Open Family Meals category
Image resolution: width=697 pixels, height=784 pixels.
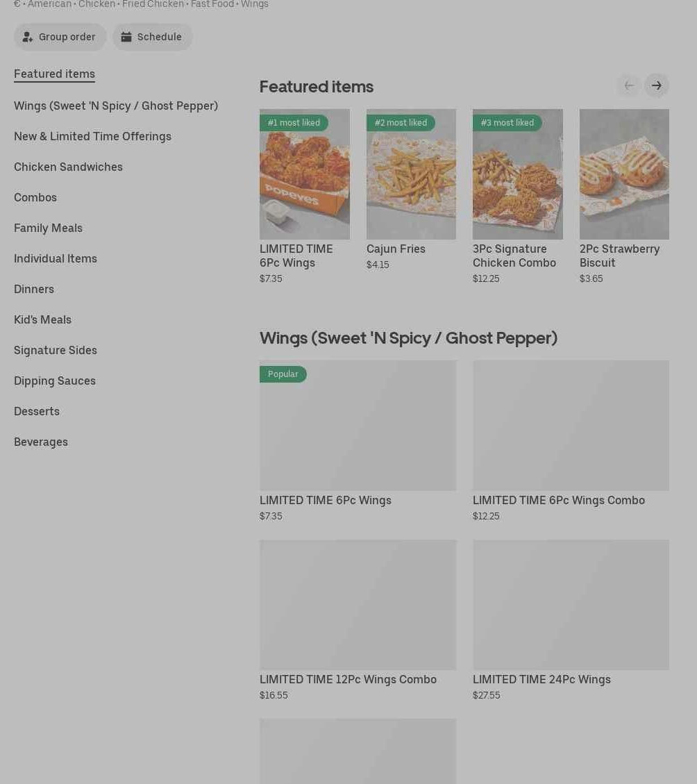click(48, 228)
